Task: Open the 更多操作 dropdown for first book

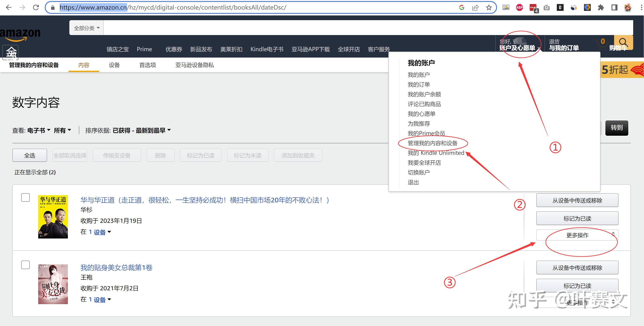Action: pyautogui.click(x=577, y=235)
